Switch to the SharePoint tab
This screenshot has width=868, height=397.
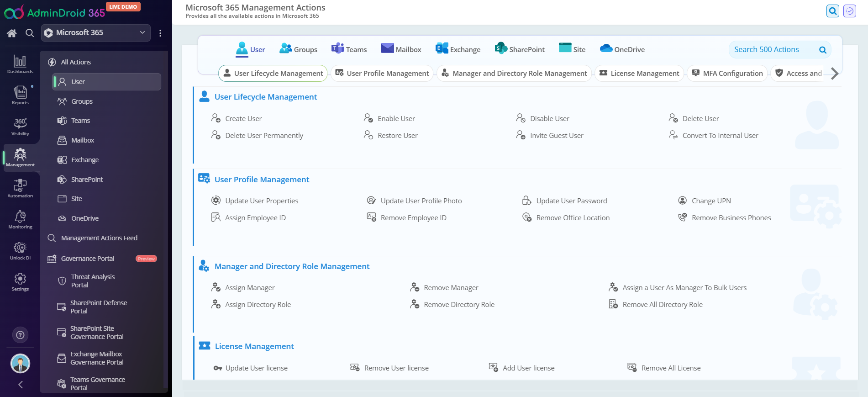click(x=520, y=49)
